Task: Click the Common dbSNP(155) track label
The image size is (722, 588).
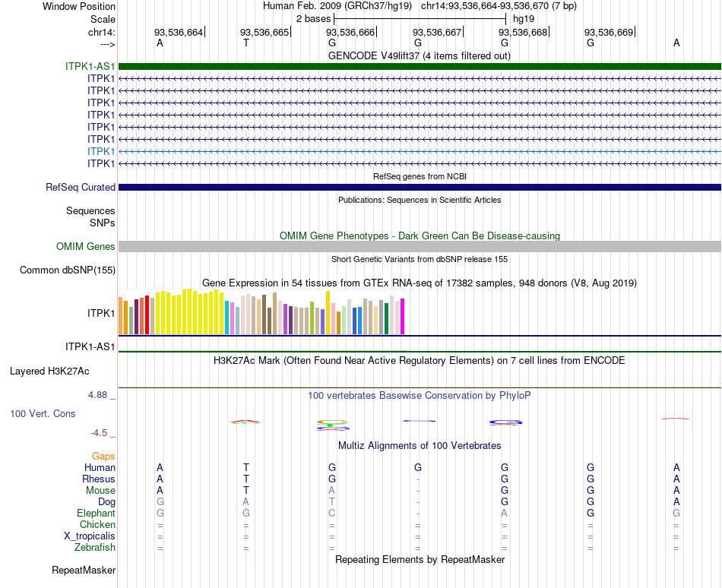Action: [67, 270]
